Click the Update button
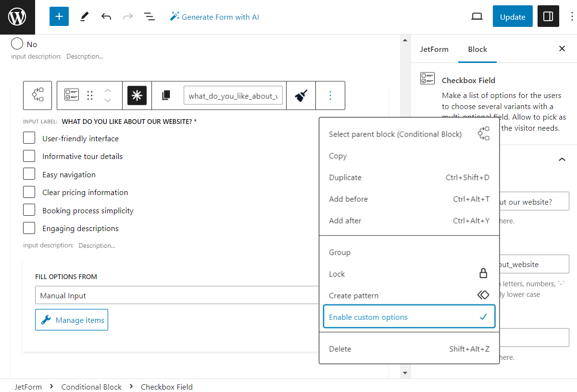577x392 pixels. pyautogui.click(x=513, y=16)
